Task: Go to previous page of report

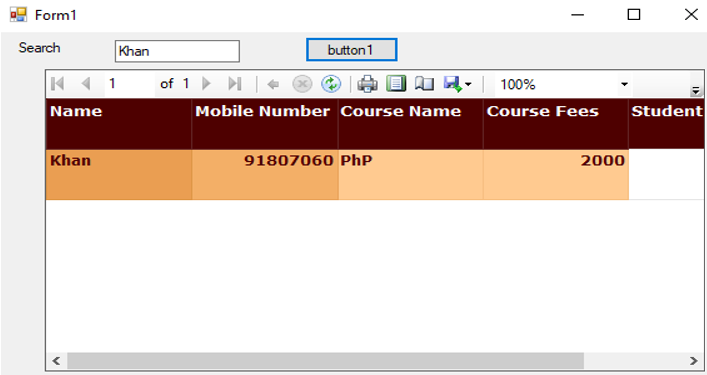Action: [86, 83]
